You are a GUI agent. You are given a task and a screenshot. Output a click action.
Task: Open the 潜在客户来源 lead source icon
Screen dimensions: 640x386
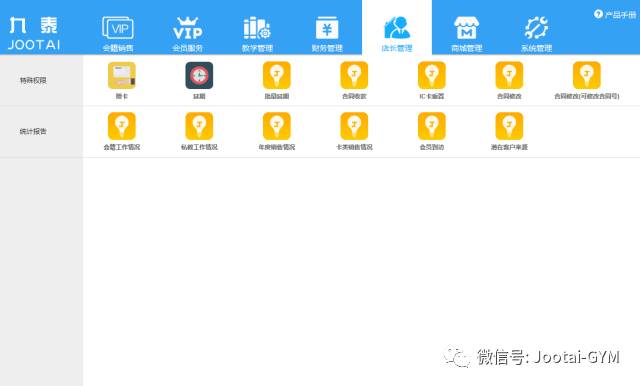pos(509,126)
